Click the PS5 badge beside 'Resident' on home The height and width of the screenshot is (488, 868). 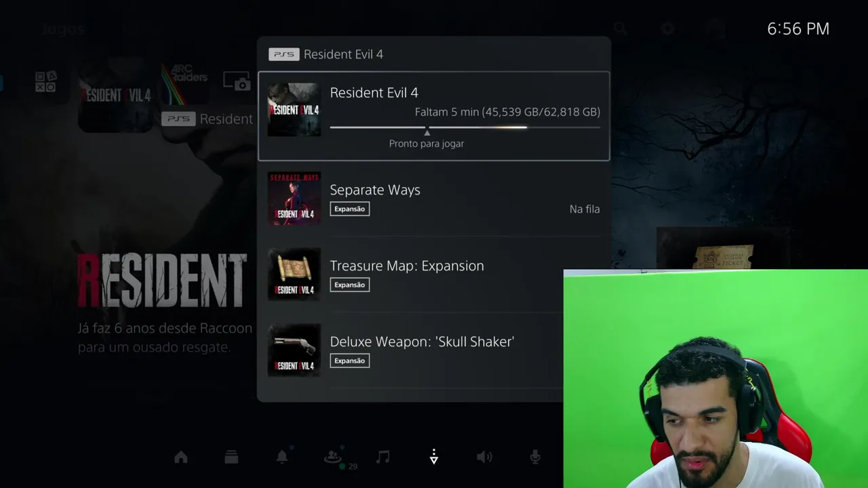178,119
